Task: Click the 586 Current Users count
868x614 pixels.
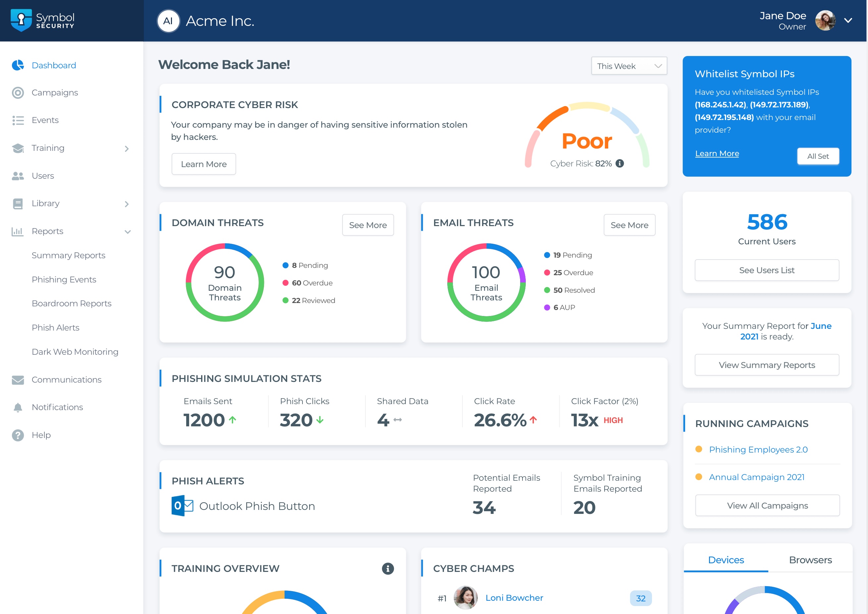Action: 767,222
